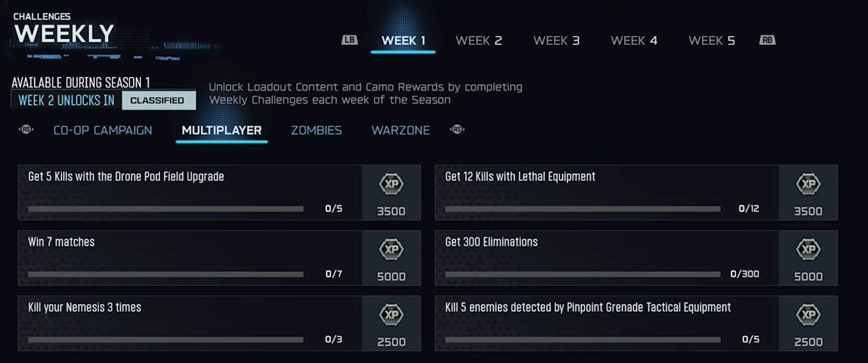Viewport: 868px width, 363px height.
Task: Switch to the ZOMBIES category
Action: point(316,130)
